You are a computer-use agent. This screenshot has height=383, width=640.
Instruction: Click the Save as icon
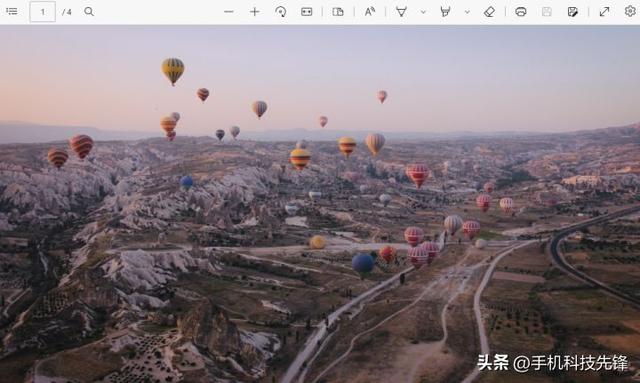(x=573, y=11)
